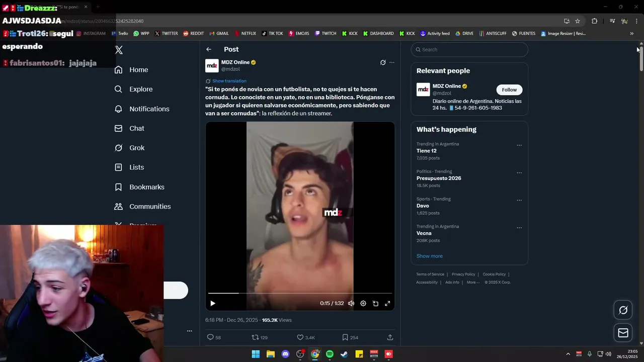The width and height of the screenshot is (644, 362).
Task: Open video settings gear
Action: pos(363,303)
